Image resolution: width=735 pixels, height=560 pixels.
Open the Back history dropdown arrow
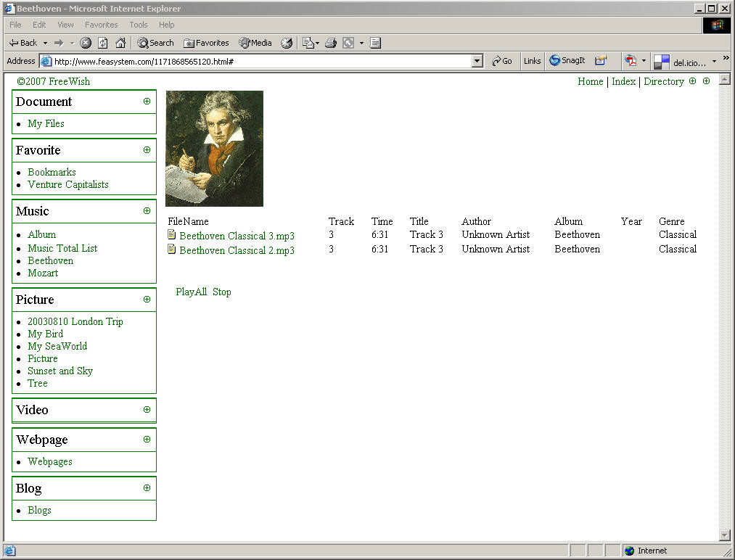click(x=45, y=43)
